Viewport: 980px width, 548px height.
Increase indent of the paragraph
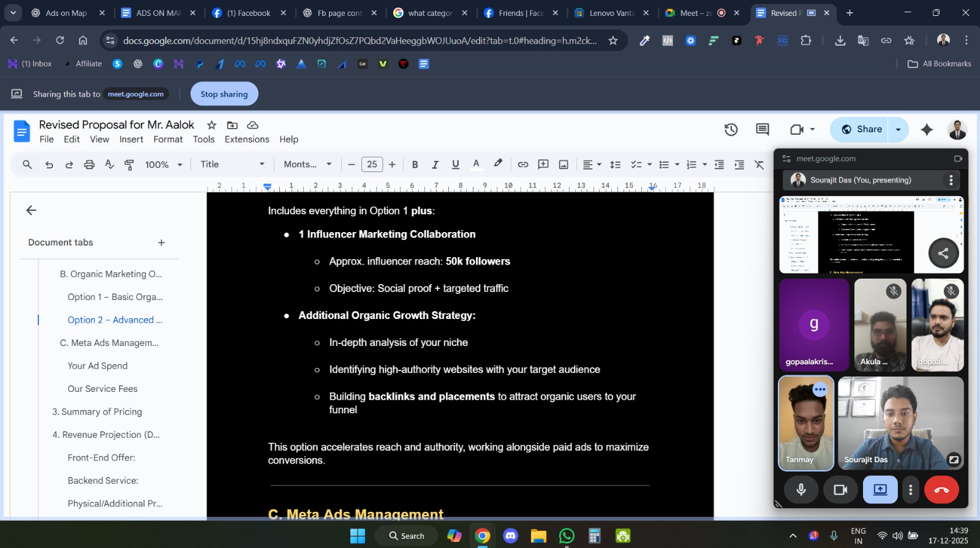739,164
